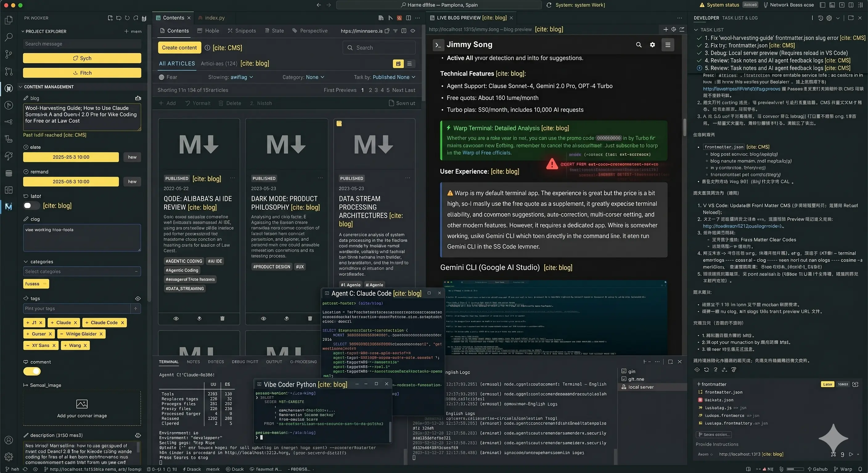
Task: Click search magnifier in Jimmy Song blog header
Action: (639, 45)
